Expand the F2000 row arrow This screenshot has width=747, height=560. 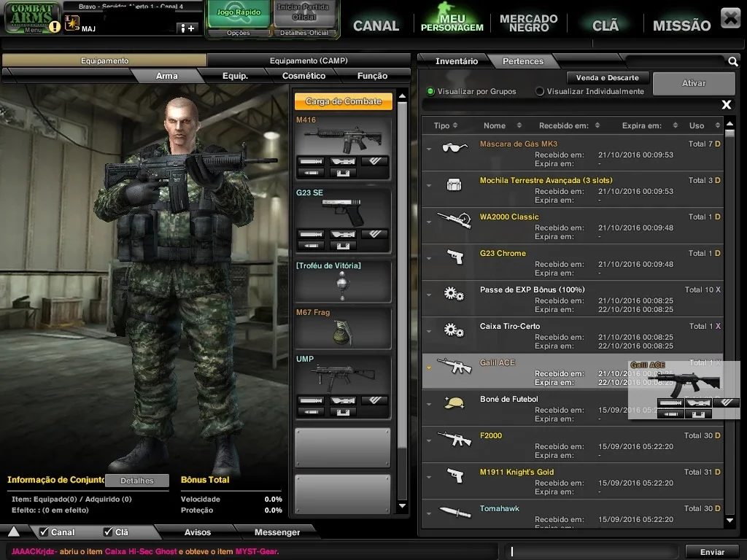pos(429,440)
